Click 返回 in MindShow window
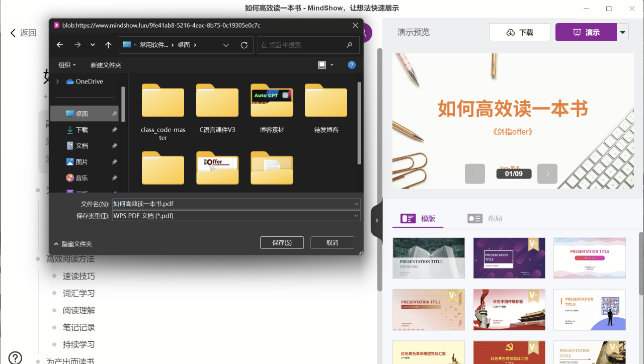The width and height of the screenshot is (644, 364). coord(23,33)
